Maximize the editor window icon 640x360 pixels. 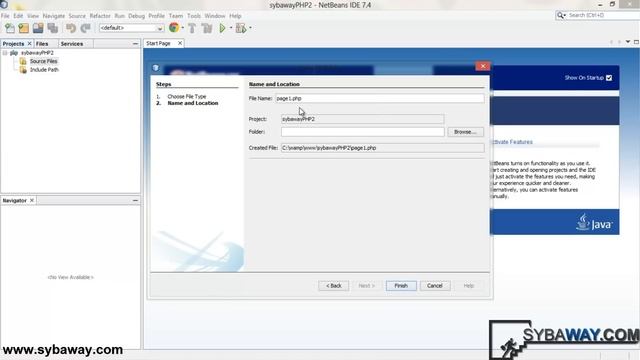click(x=636, y=42)
